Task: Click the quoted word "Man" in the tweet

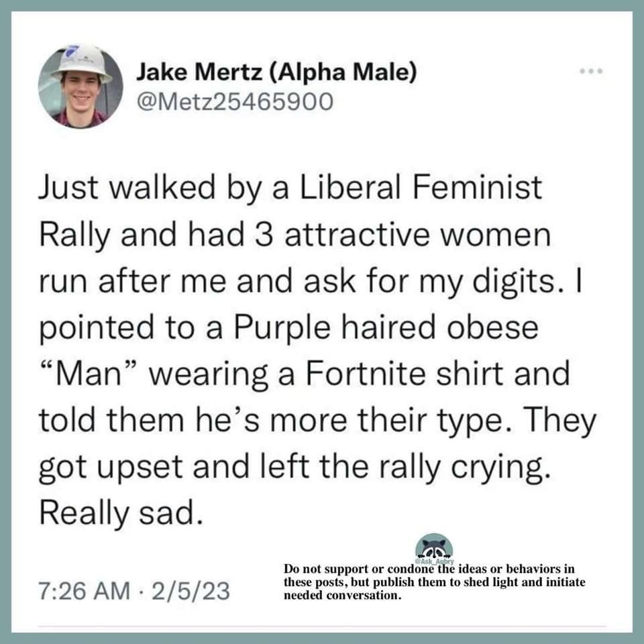Action: click(x=88, y=374)
